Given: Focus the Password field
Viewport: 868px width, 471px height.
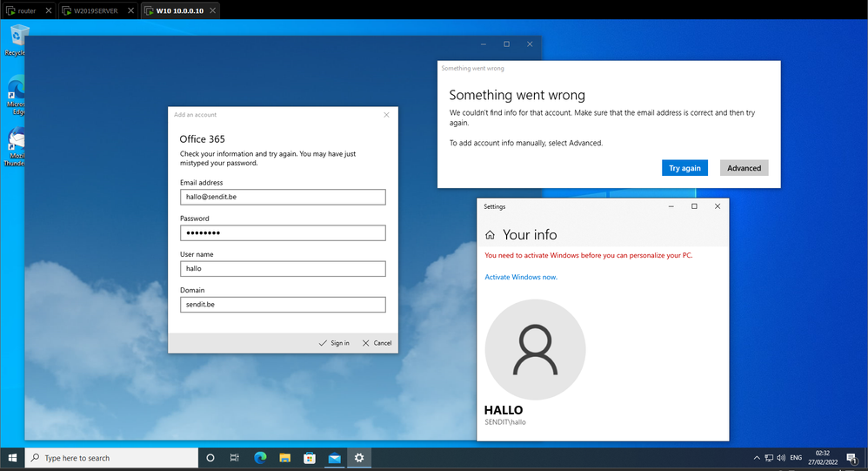Looking at the screenshot, I should pos(283,232).
